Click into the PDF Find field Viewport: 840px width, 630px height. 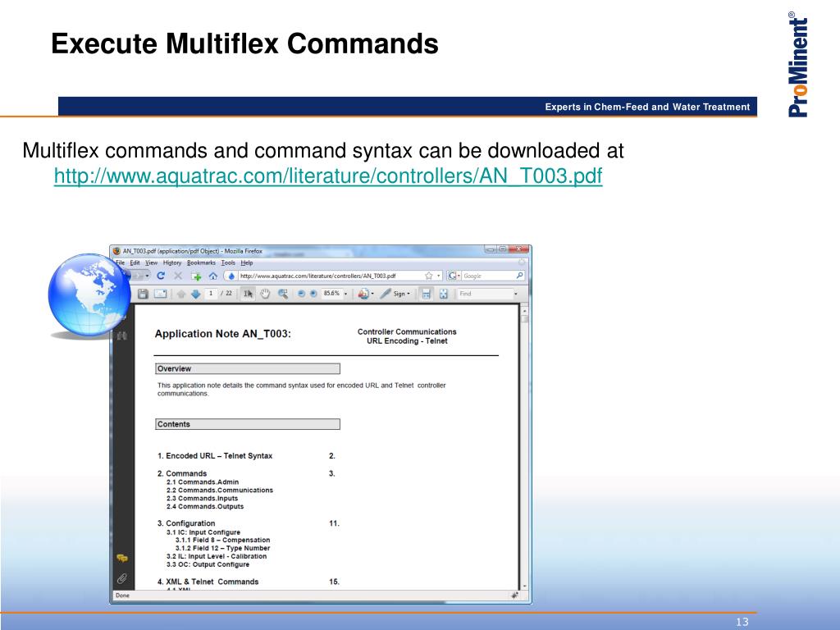[484, 294]
